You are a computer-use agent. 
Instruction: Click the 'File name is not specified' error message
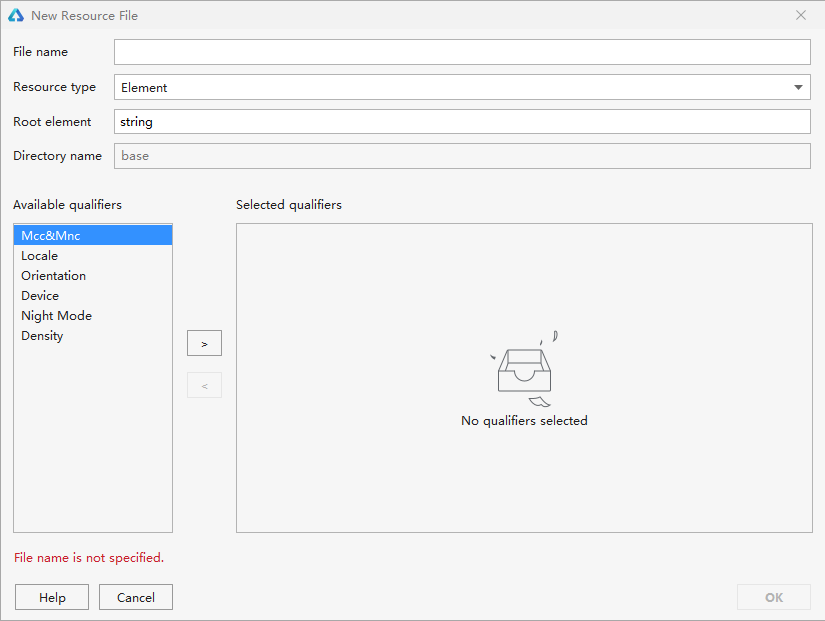[x=89, y=558]
